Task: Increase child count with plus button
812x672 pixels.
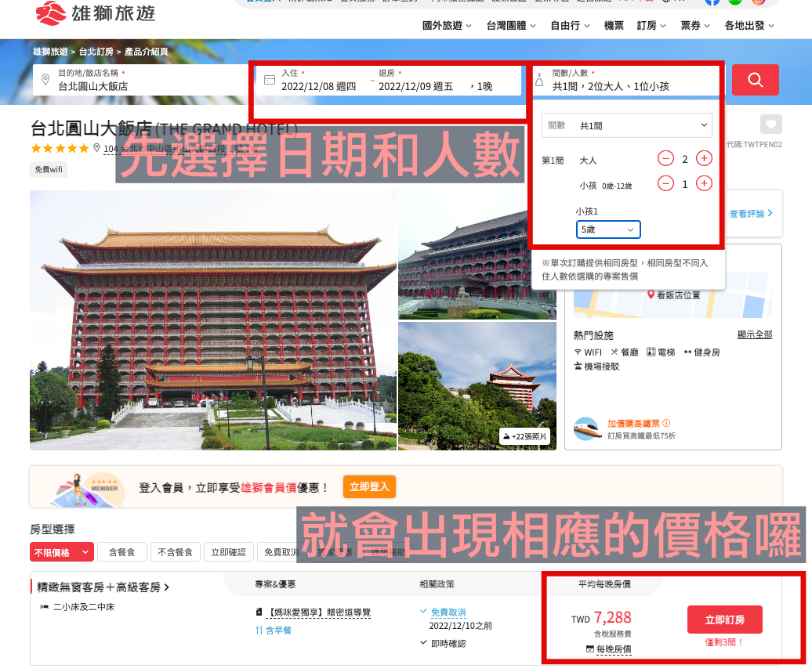Action: pyautogui.click(x=704, y=184)
